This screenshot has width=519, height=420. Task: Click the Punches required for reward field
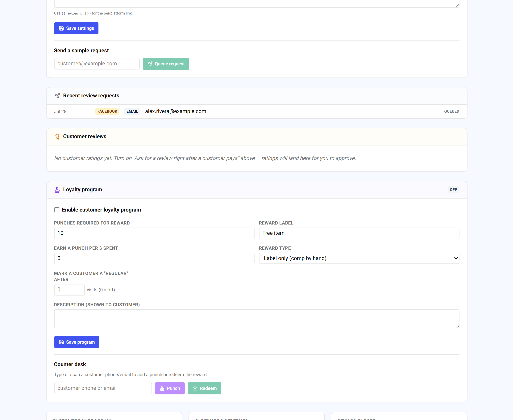pyautogui.click(x=154, y=233)
